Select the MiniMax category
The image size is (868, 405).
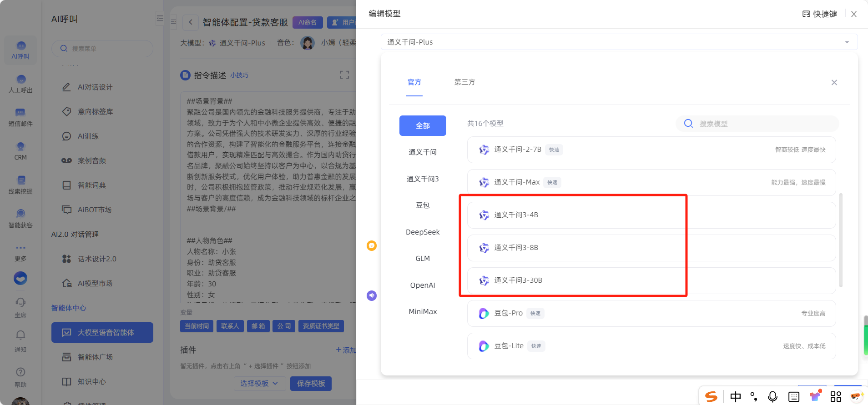coord(423,311)
